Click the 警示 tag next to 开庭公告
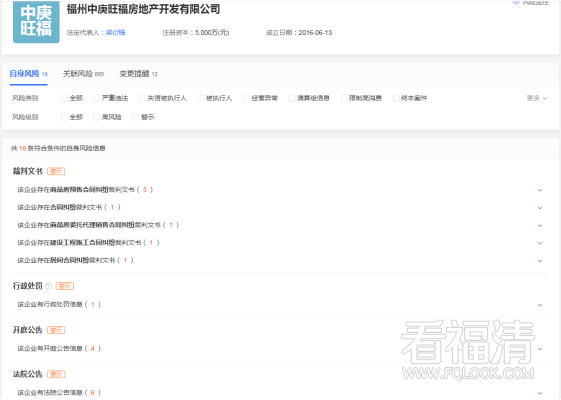This screenshot has height=400, width=561. (x=56, y=330)
